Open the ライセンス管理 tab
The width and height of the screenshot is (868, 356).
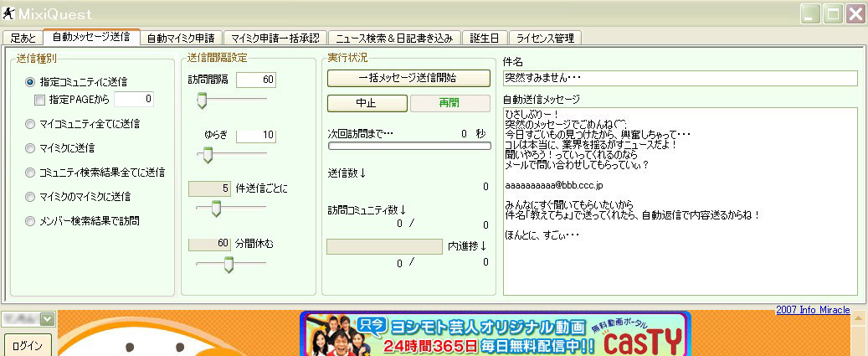[545, 38]
